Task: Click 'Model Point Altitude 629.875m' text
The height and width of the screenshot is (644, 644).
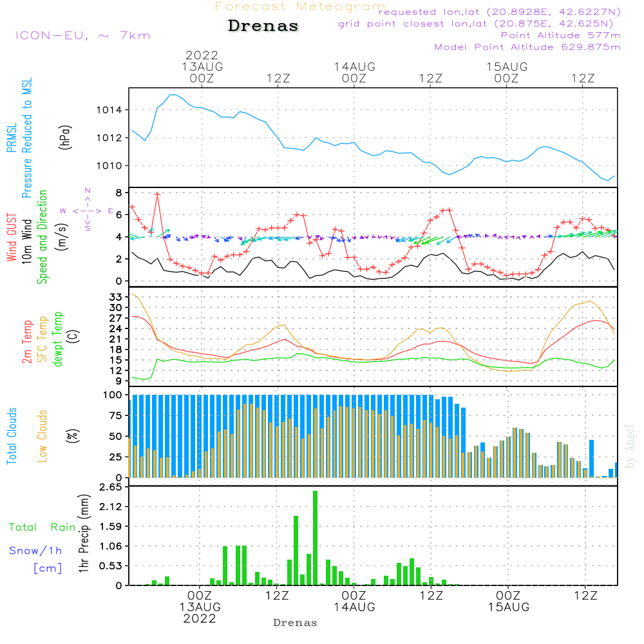Action: [527, 47]
